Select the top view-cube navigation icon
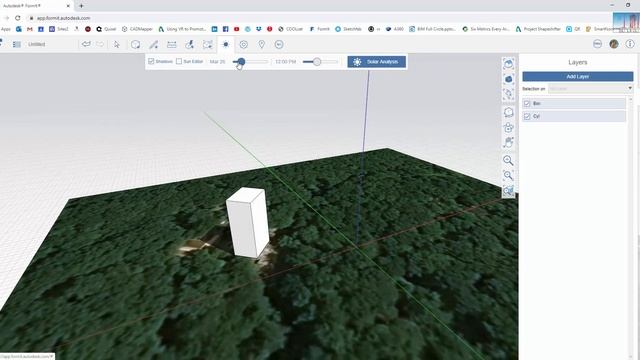The height and width of the screenshot is (360, 640). pyautogui.click(x=509, y=64)
